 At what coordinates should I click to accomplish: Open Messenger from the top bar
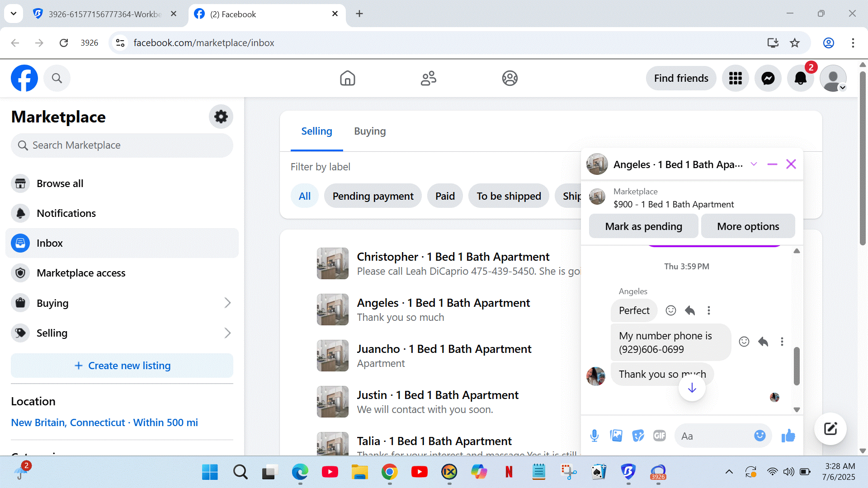point(768,78)
